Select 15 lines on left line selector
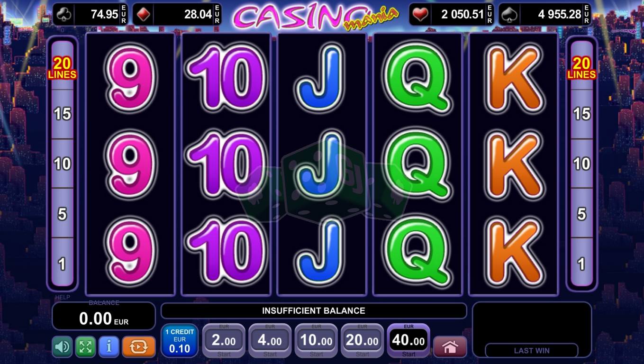Screen dimensions: 644x364 tap(63, 114)
